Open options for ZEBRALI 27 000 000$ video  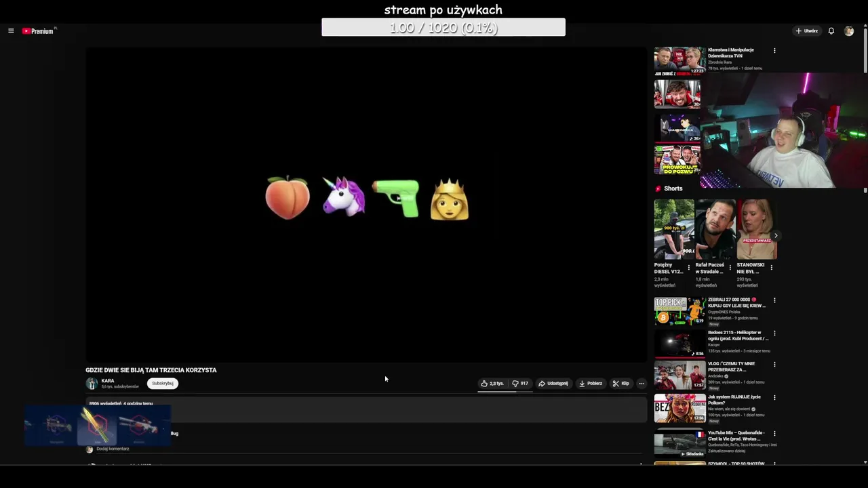tap(774, 300)
